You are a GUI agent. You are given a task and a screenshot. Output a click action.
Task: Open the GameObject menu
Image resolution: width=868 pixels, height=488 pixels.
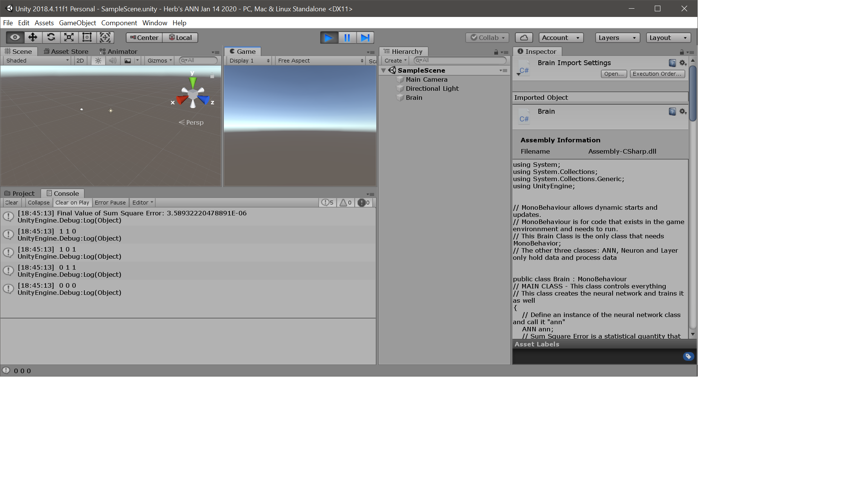tap(77, 23)
